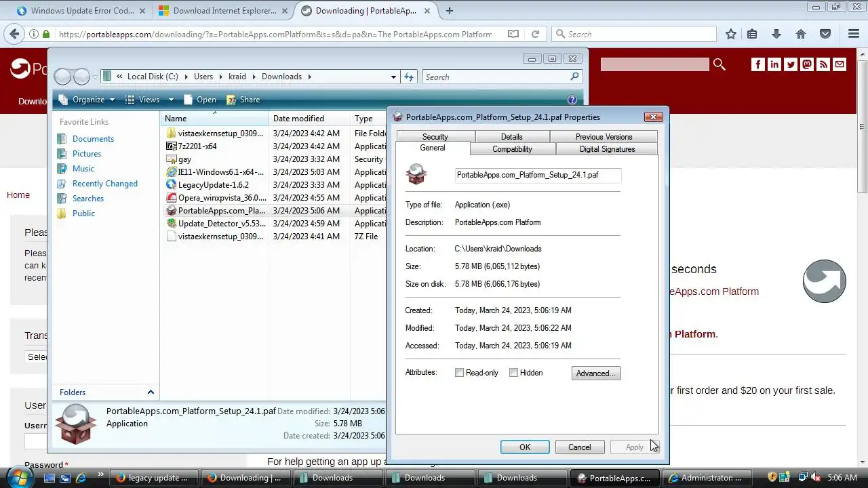Open Firefox hamburger menu

(854, 34)
